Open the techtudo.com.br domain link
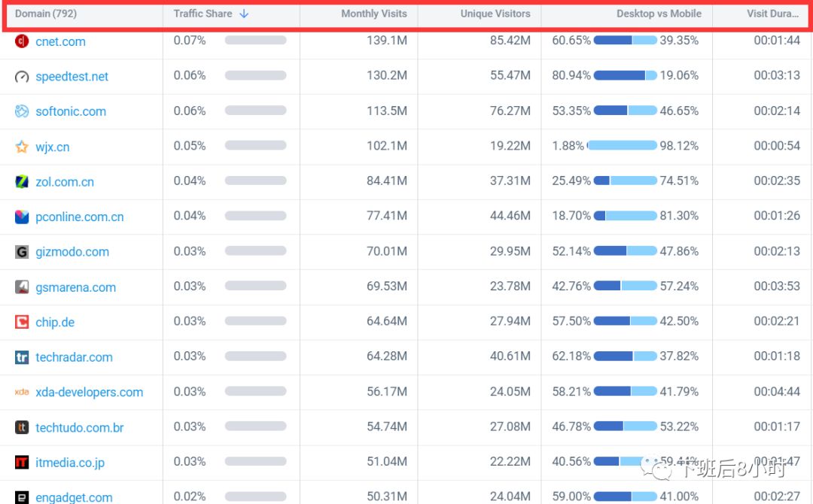 [80, 427]
